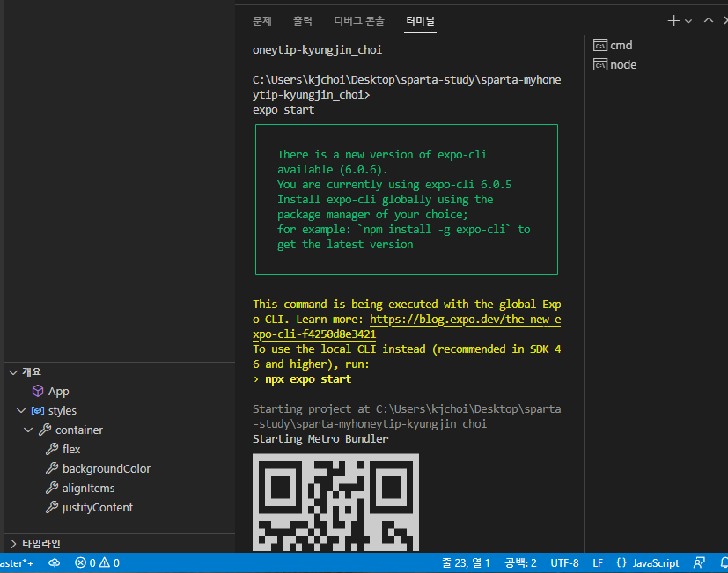Select JavaScript language mode
The height and width of the screenshot is (573, 728).
point(656,563)
